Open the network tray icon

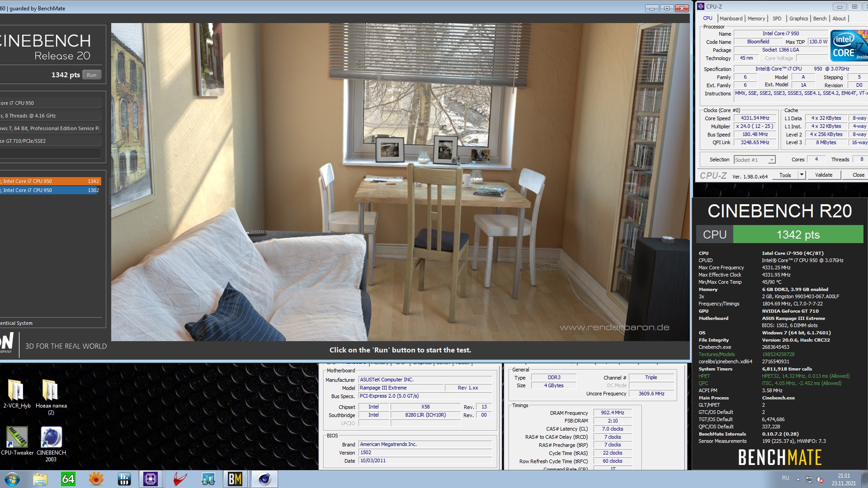coord(809,479)
